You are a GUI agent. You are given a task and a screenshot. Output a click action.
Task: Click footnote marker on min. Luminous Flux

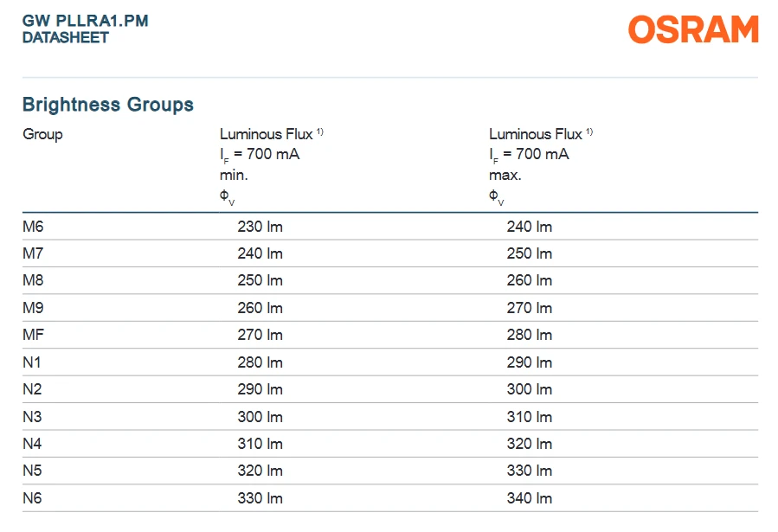(x=320, y=131)
